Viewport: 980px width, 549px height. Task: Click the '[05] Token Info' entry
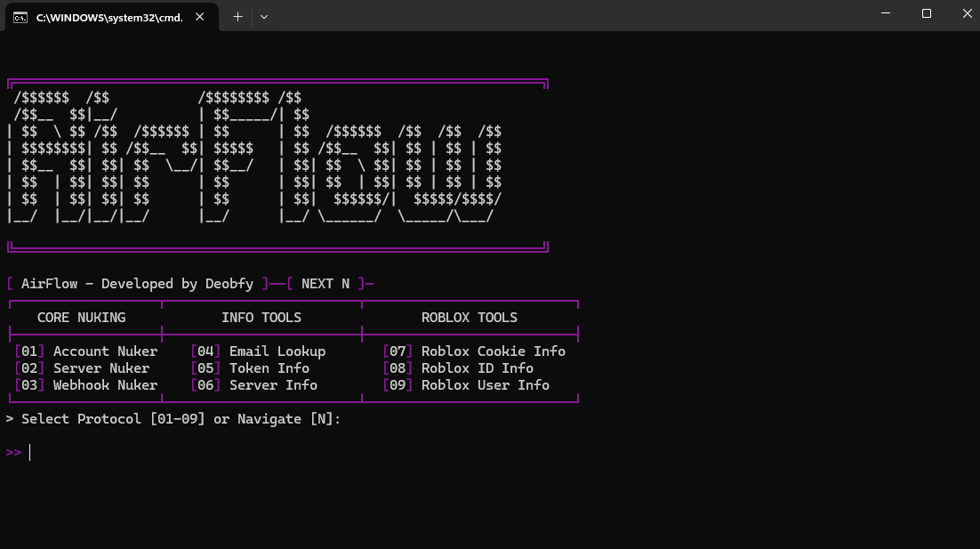[250, 368]
